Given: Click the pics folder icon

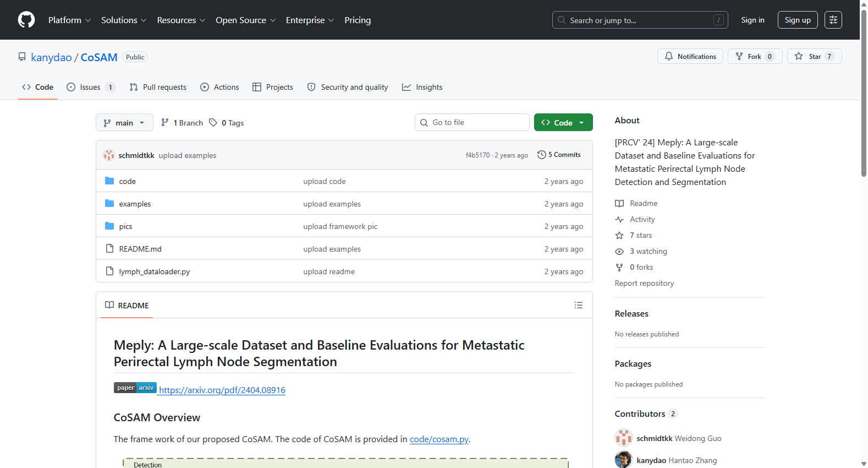Looking at the screenshot, I should click(109, 226).
